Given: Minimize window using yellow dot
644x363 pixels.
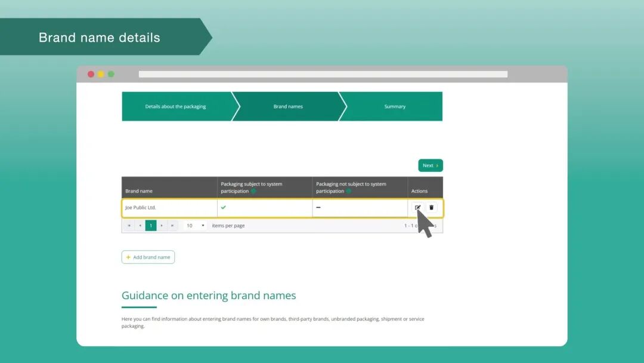Looking at the screenshot, I should (101, 74).
